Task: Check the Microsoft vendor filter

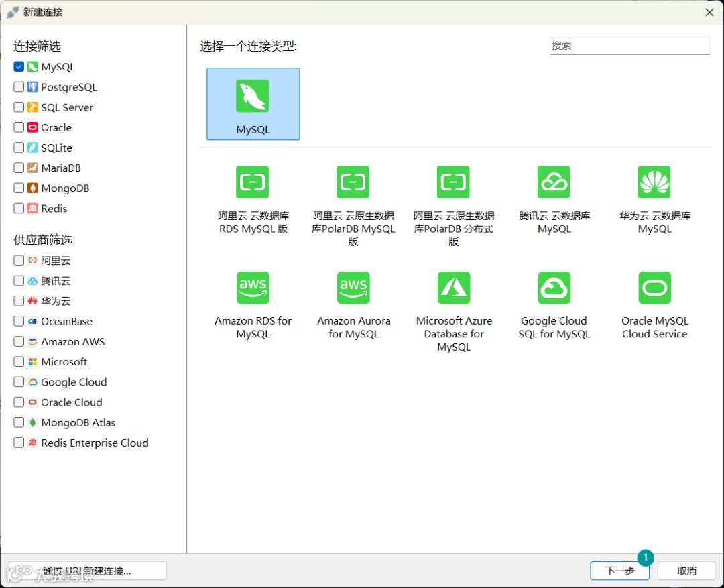Action: 19,361
